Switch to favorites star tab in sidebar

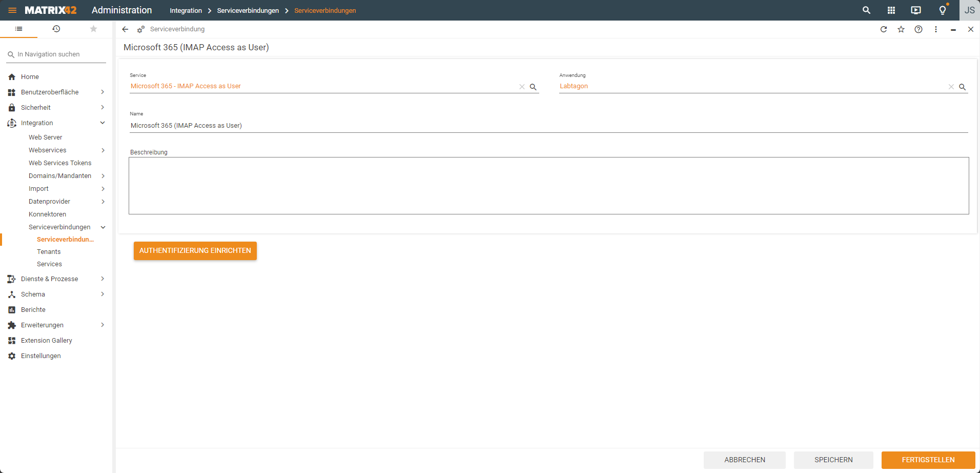coord(93,29)
